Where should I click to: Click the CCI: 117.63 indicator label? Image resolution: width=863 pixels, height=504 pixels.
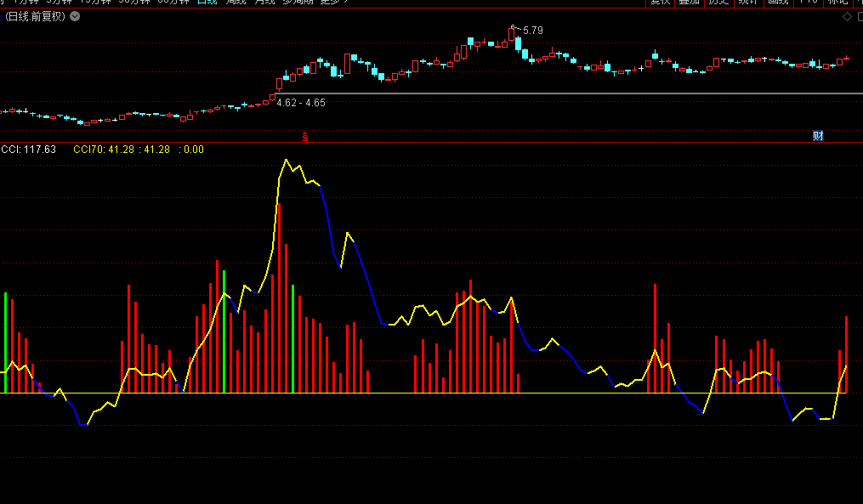[x=29, y=150]
